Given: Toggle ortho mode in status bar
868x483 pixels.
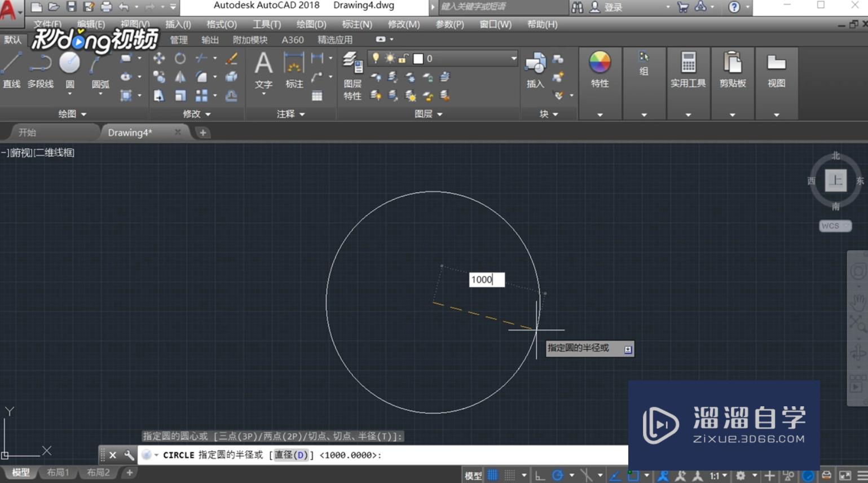Looking at the screenshot, I should tap(540, 476).
